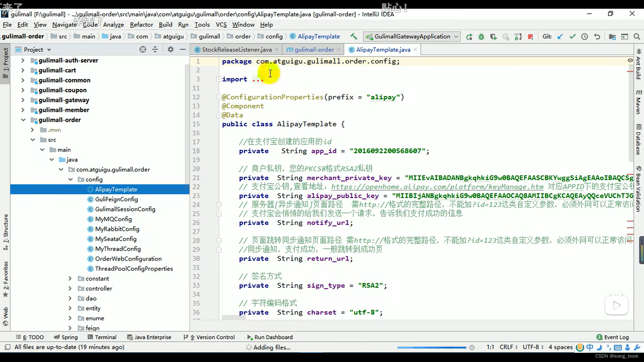The width and height of the screenshot is (644, 362).
Task: Click the Run Dashboard icon
Action: point(249,337)
